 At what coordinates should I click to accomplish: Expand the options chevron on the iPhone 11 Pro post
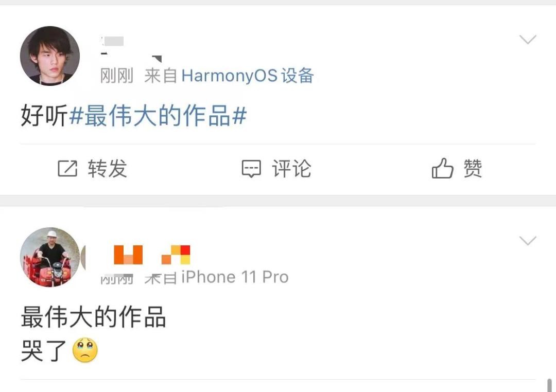(x=528, y=241)
